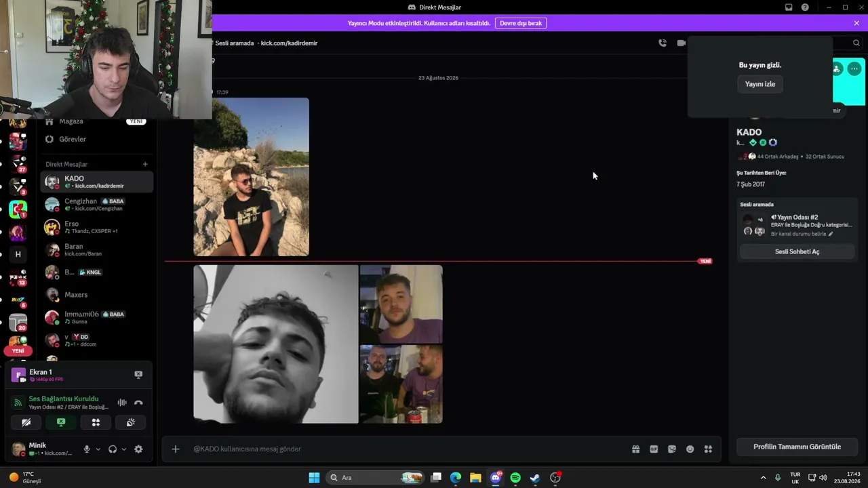Expand the headphone output options arrow
Image resolution: width=868 pixels, height=488 pixels.
pyautogui.click(x=123, y=449)
